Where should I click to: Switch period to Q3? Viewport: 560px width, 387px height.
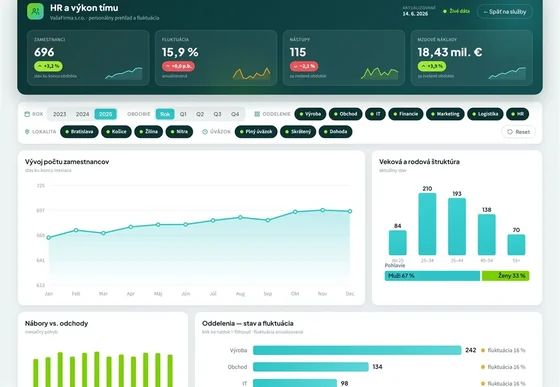coord(218,114)
